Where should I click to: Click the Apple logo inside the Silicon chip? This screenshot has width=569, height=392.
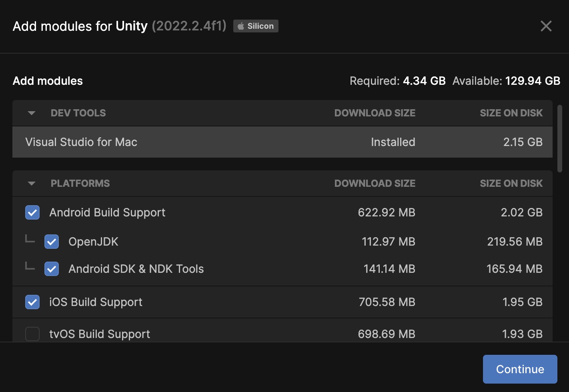click(240, 26)
